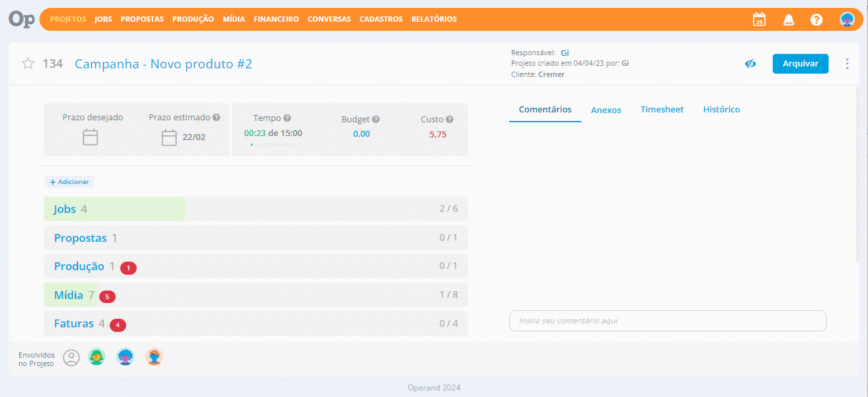Click the Tempo help icon

pyautogui.click(x=287, y=118)
